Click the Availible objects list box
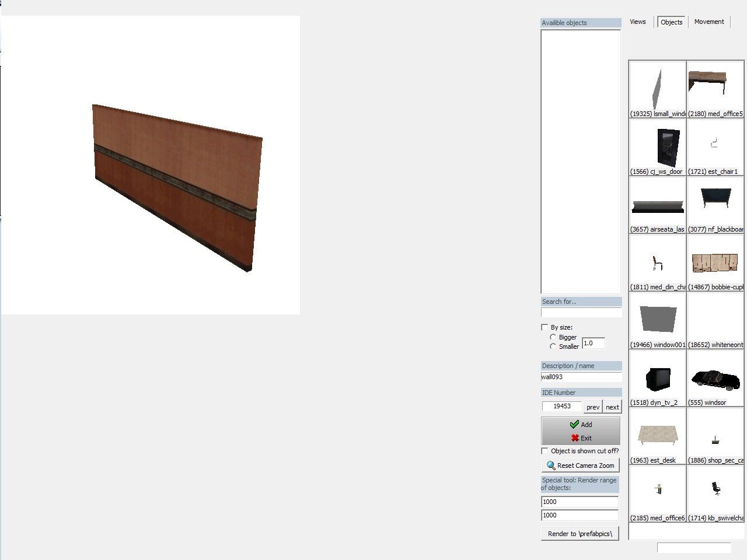 (x=581, y=162)
